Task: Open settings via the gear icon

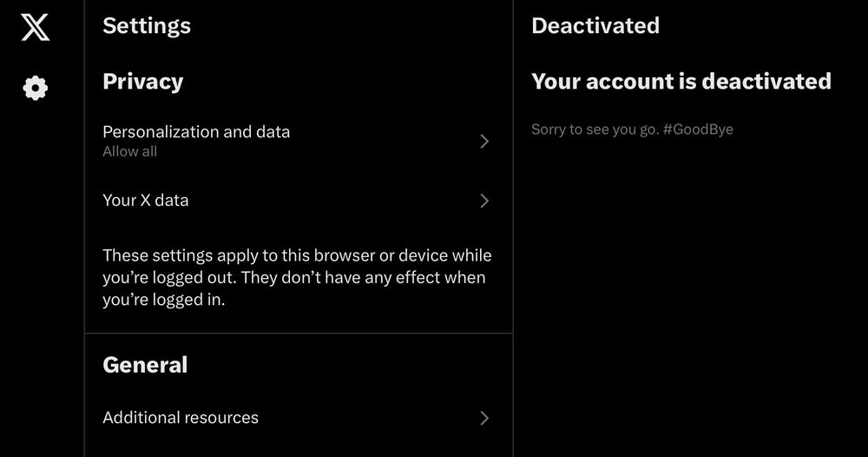Action: click(36, 88)
